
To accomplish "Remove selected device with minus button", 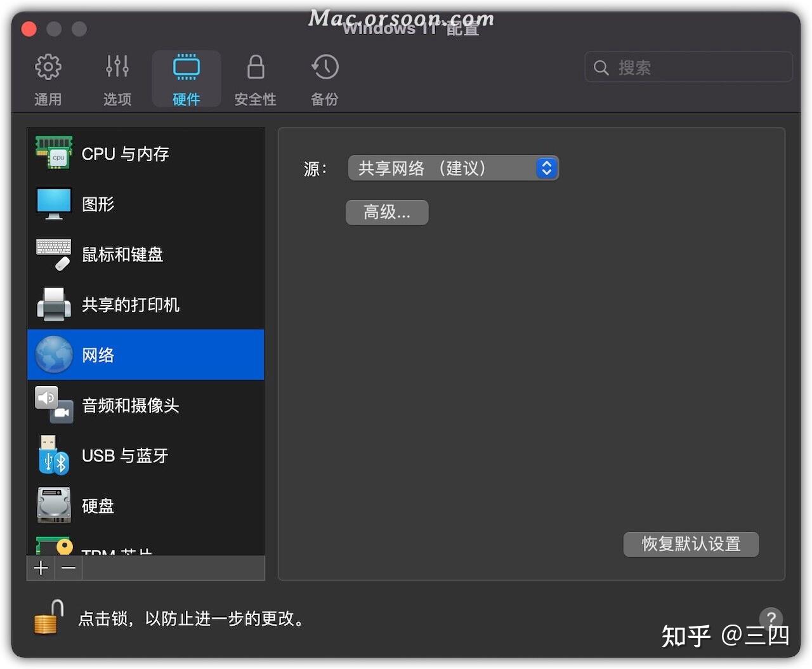I will tap(69, 568).
